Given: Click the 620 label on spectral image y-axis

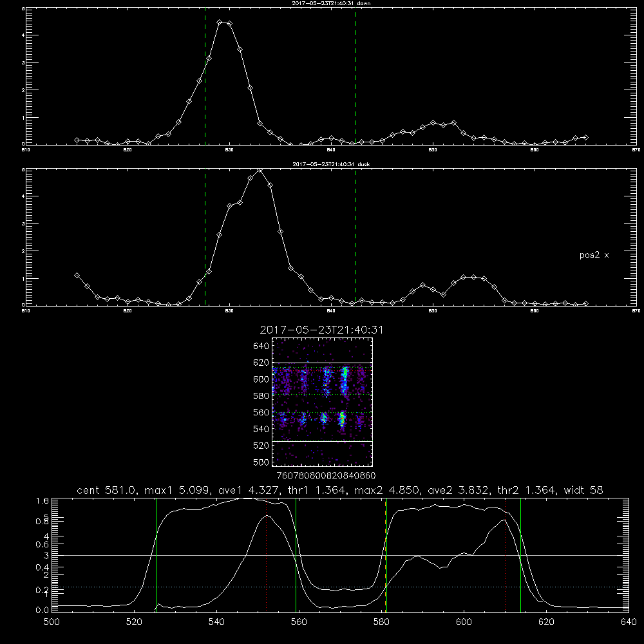Looking at the screenshot, I should coord(261,363).
